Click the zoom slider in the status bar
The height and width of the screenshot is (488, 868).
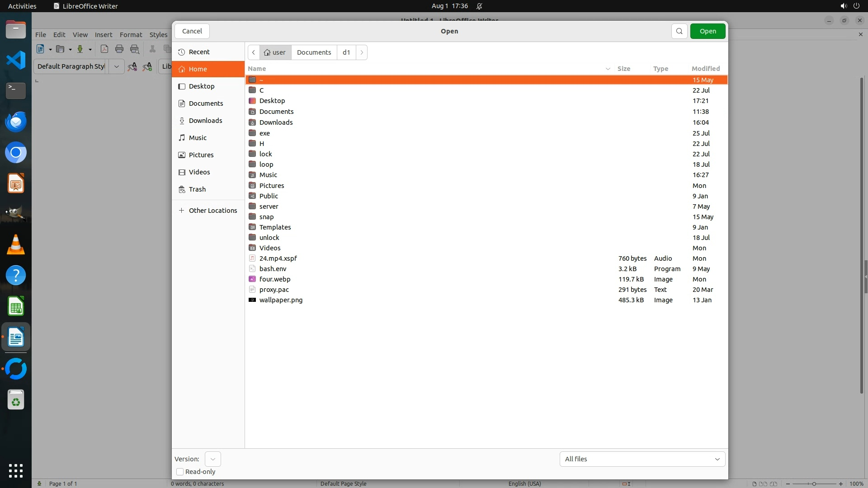point(814,483)
